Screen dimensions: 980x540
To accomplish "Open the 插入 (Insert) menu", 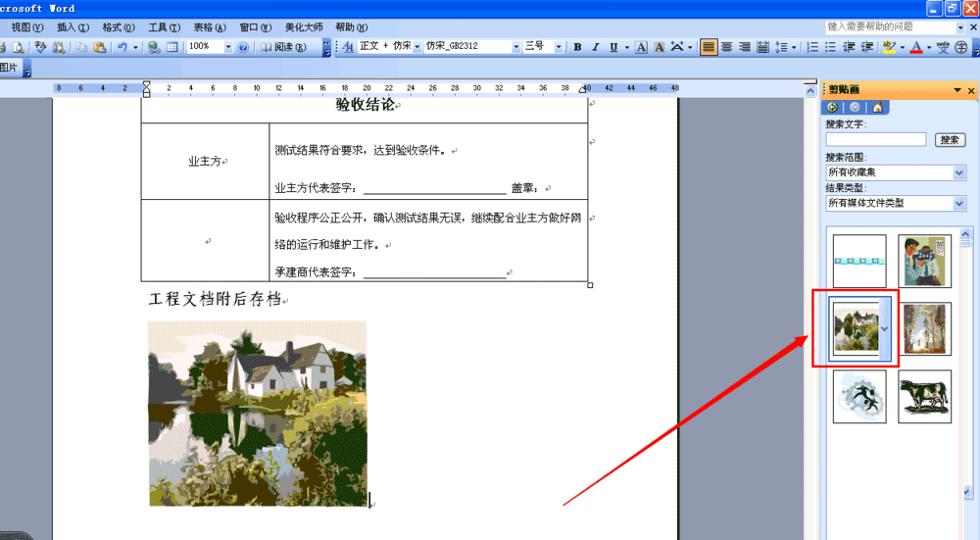I will pos(73,26).
